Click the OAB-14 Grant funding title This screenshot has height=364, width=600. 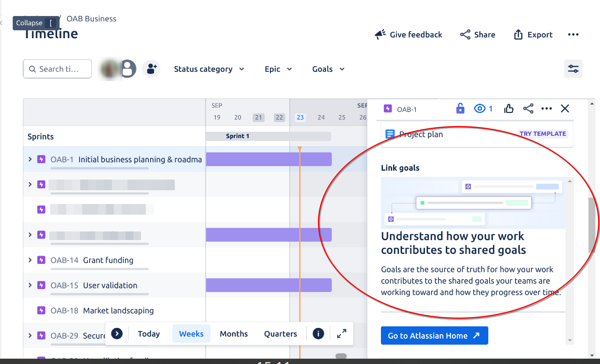click(x=108, y=260)
